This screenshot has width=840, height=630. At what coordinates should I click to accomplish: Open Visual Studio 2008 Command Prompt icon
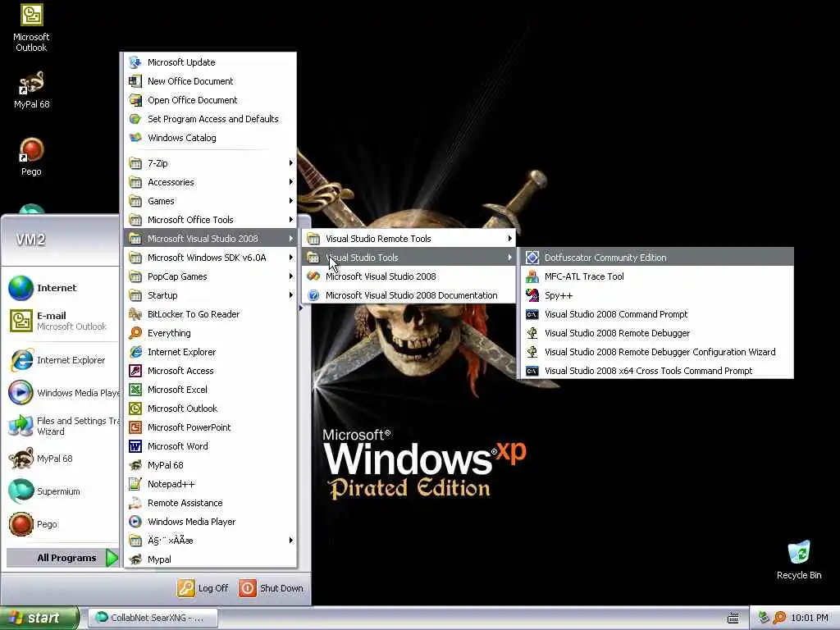(x=532, y=314)
